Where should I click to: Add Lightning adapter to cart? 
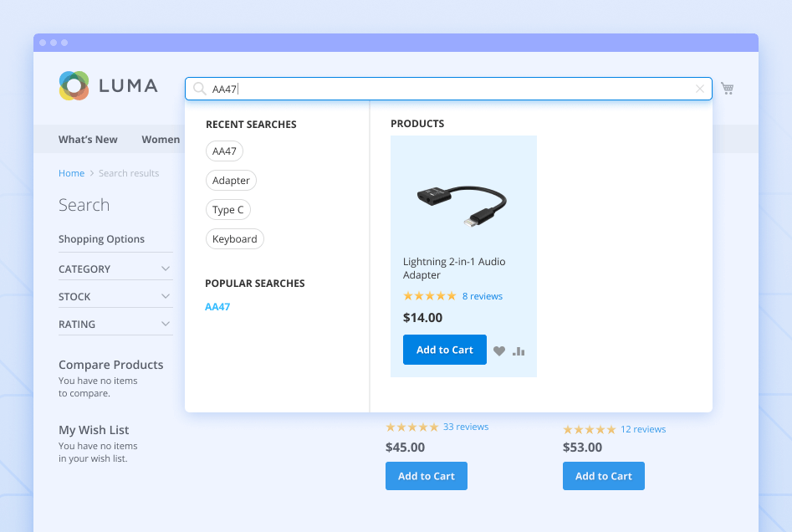pos(444,350)
